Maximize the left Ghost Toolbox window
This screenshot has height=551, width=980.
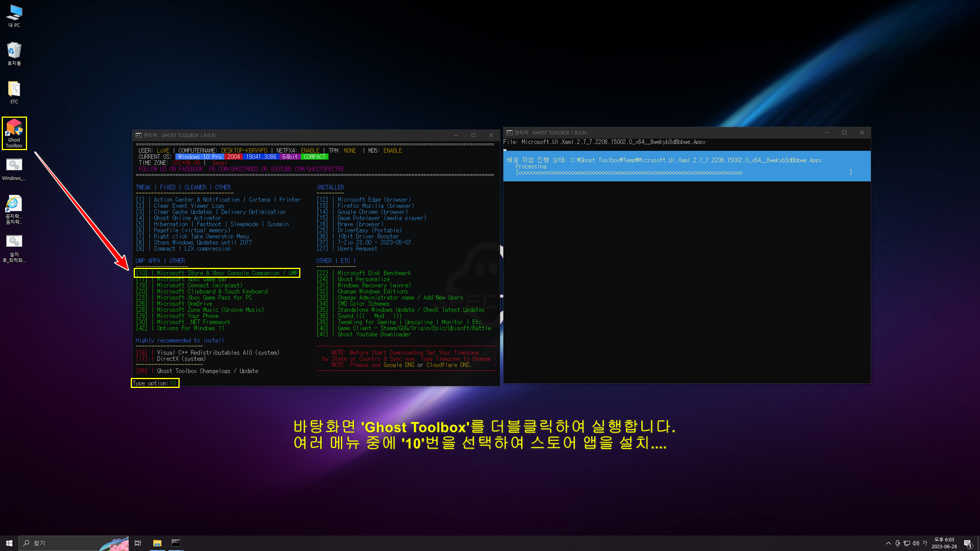pos(474,135)
